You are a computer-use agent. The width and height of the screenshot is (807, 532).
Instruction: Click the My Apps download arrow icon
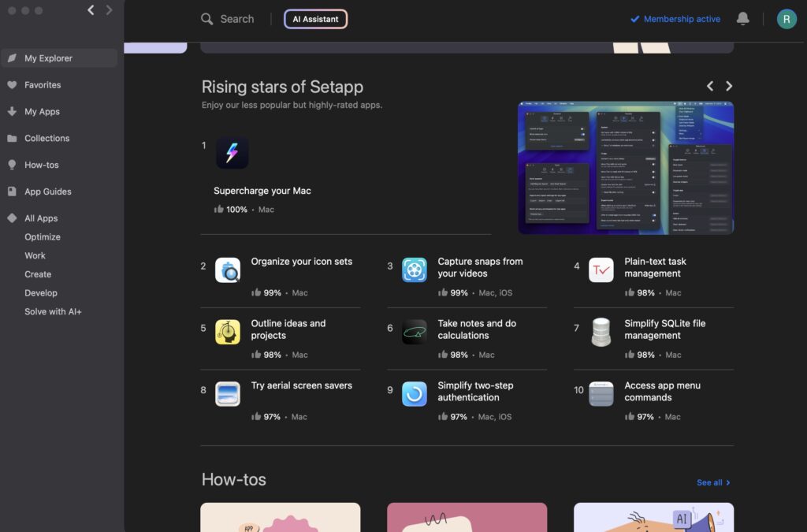[12, 112]
